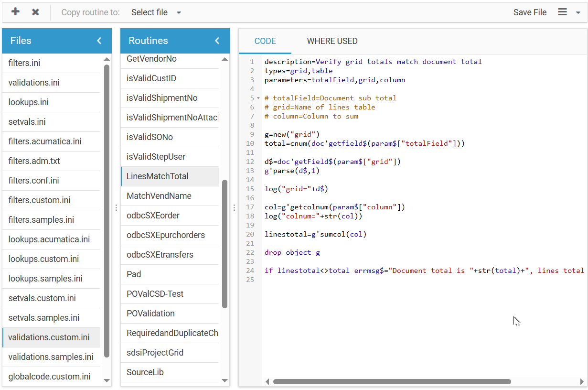Open the odbcSXEtransfers routine

pyautogui.click(x=170, y=255)
